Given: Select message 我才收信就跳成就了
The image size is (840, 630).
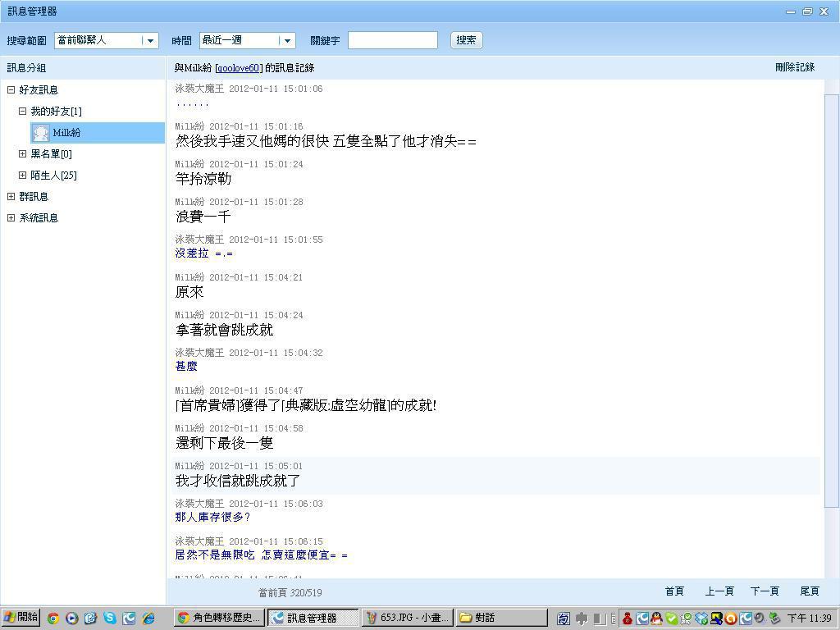Looking at the screenshot, I should 238,481.
